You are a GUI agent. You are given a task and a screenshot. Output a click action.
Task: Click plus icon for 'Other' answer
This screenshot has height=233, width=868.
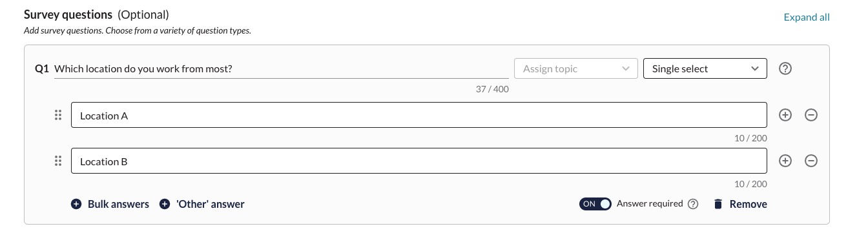coord(165,204)
